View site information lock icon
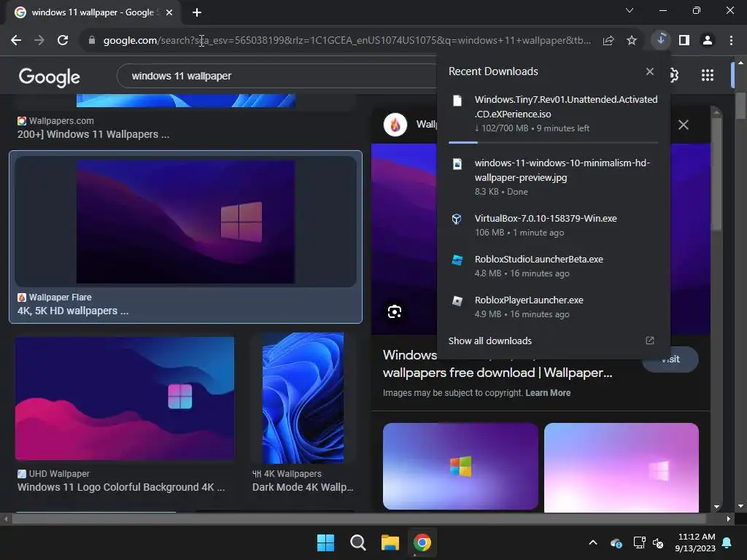 (92, 41)
